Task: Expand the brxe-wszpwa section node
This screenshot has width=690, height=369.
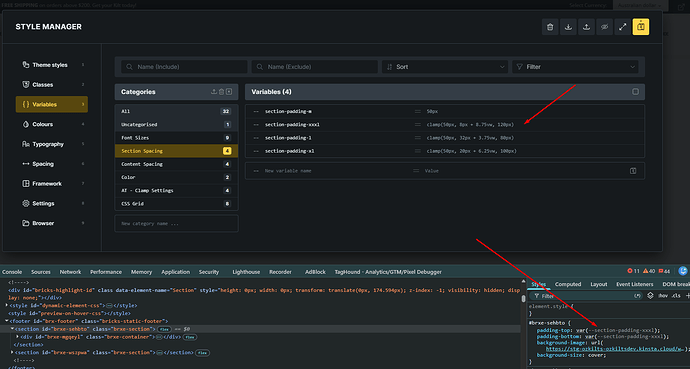Action: point(12,353)
